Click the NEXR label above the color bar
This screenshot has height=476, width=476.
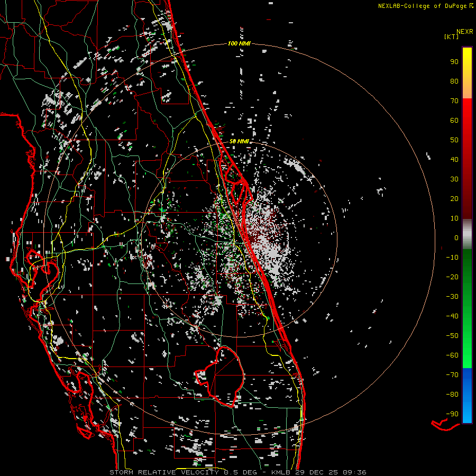pos(464,31)
